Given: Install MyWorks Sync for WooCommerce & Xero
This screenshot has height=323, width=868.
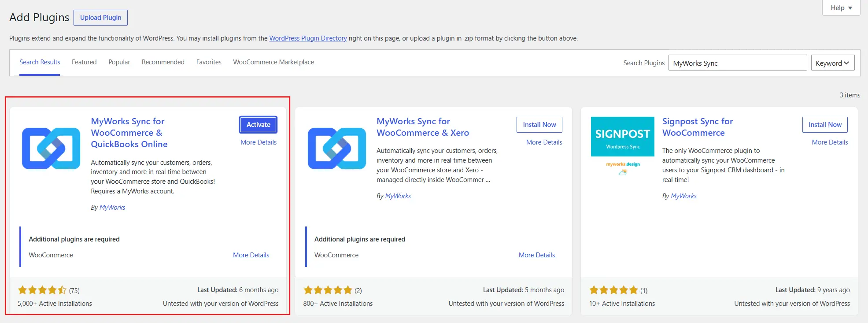Looking at the screenshot, I should click(x=539, y=125).
